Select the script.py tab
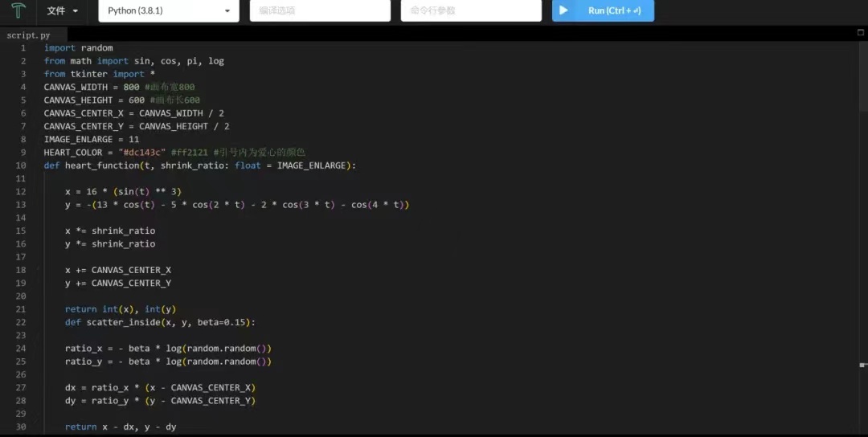 coord(28,35)
